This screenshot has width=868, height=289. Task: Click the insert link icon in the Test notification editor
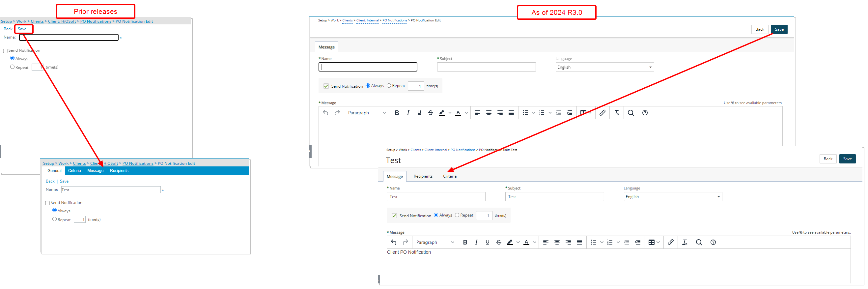(671, 242)
